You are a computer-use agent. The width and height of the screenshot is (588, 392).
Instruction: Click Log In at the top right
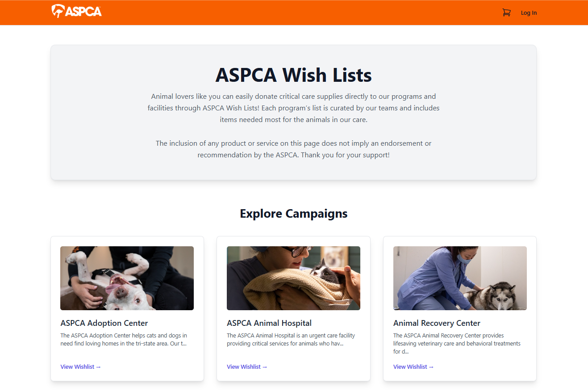coord(529,13)
